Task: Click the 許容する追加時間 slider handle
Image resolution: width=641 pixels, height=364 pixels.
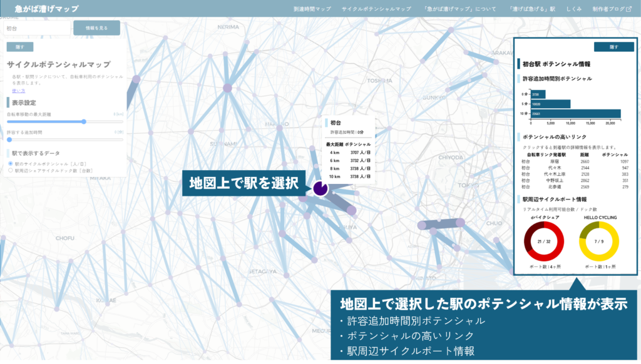Action: (x=9, y=139)
